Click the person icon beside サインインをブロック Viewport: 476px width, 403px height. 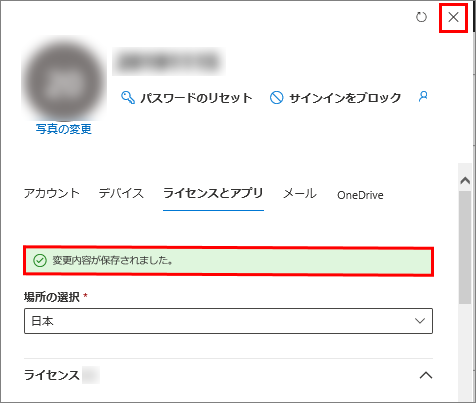click(423, 97)
